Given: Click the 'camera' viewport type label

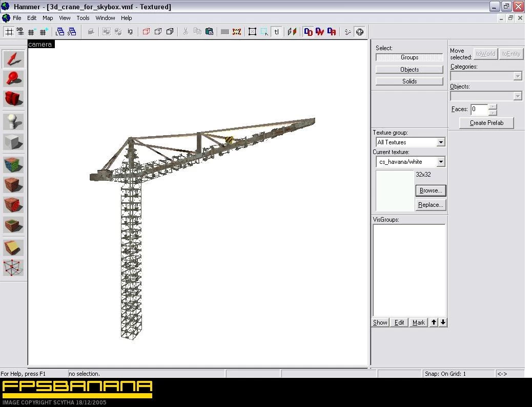Looking at the screenshot, I should (40, 44).
